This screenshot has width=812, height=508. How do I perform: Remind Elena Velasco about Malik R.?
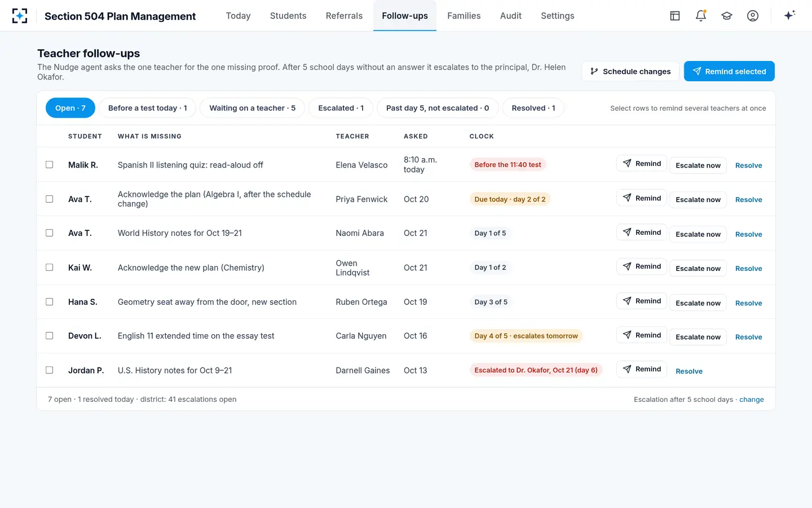[642, 164]
